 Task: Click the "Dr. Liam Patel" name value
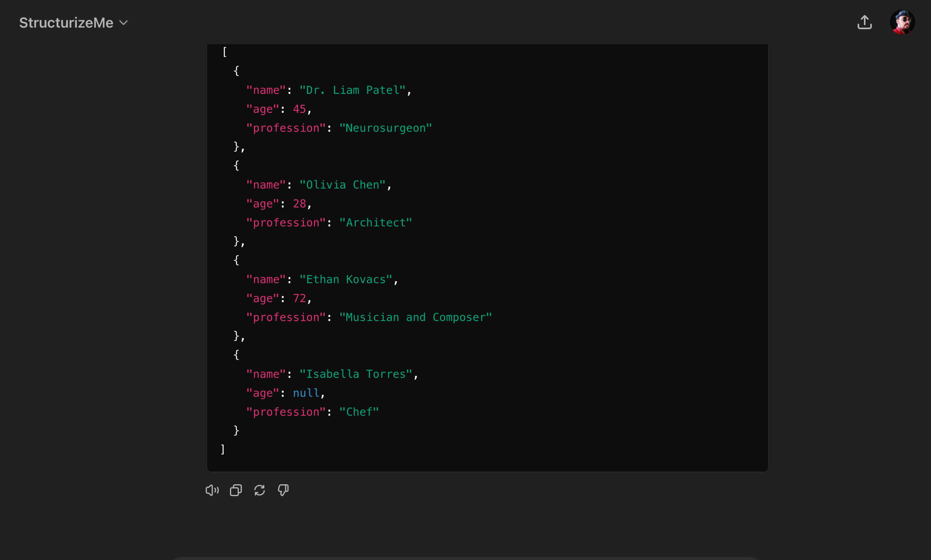352,90
